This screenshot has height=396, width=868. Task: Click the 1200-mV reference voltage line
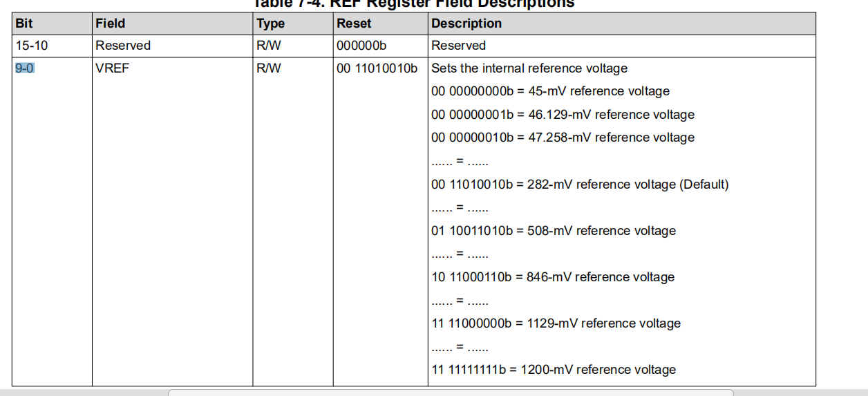click(x=554, y=370)
